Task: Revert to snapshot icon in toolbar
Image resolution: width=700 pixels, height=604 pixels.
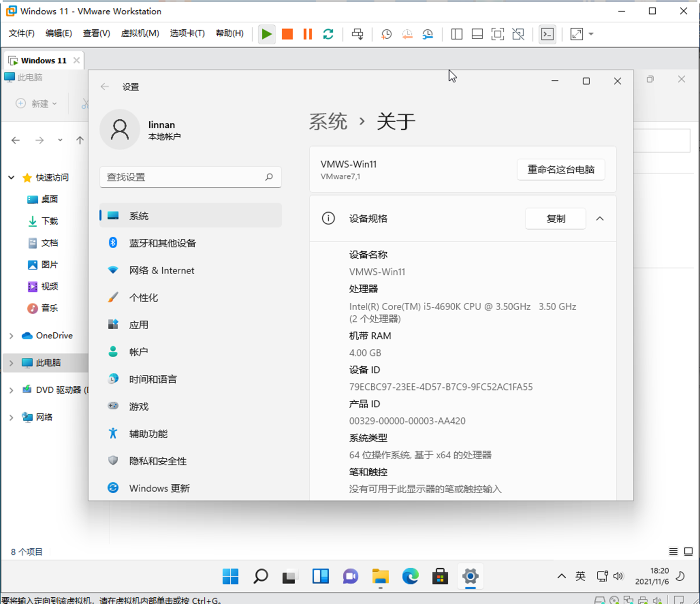Action: coord(407,34)
